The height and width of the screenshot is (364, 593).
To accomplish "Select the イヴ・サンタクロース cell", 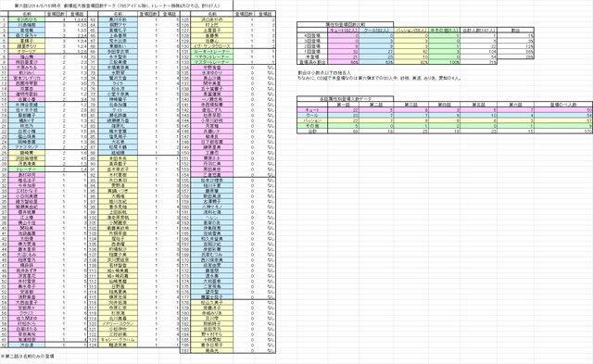I will [x=212, y=45].
